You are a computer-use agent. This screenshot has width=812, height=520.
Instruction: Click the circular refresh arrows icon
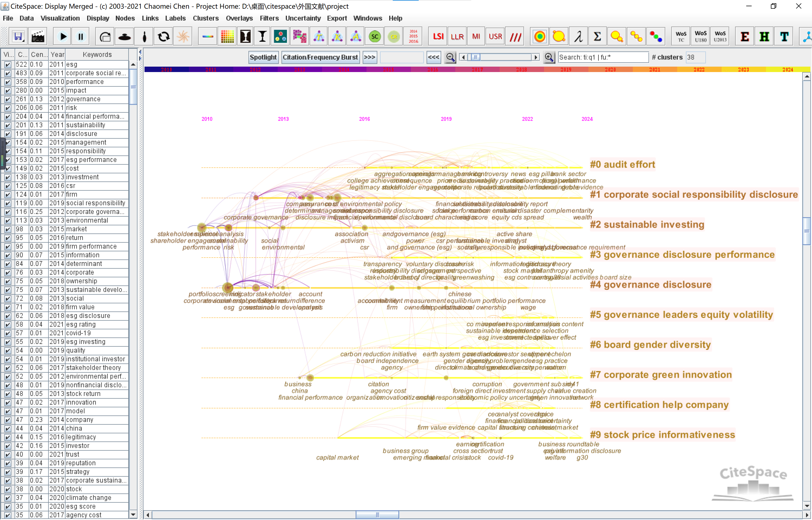(x=164, y=37)
